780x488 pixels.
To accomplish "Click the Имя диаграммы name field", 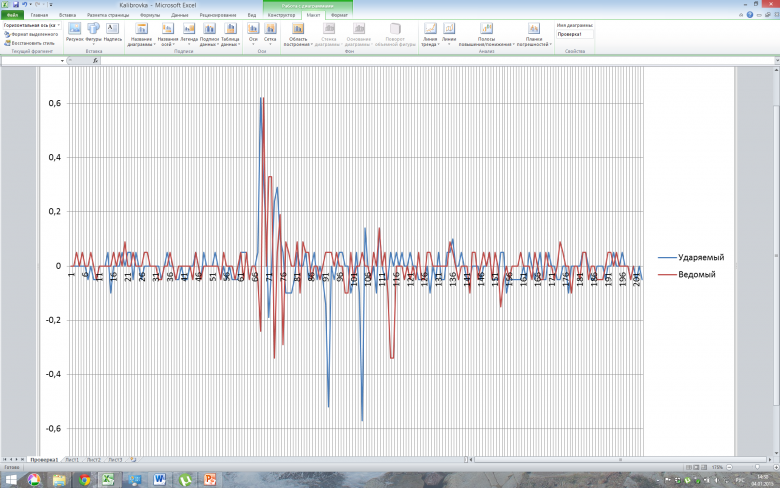I will pos(575,34).
